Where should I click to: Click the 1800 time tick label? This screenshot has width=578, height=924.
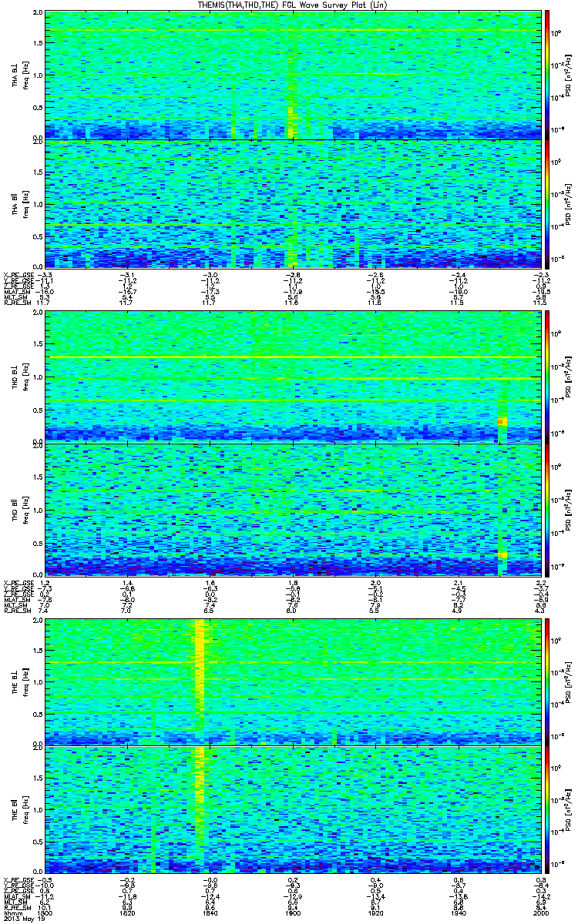click(x=45, y=912)
